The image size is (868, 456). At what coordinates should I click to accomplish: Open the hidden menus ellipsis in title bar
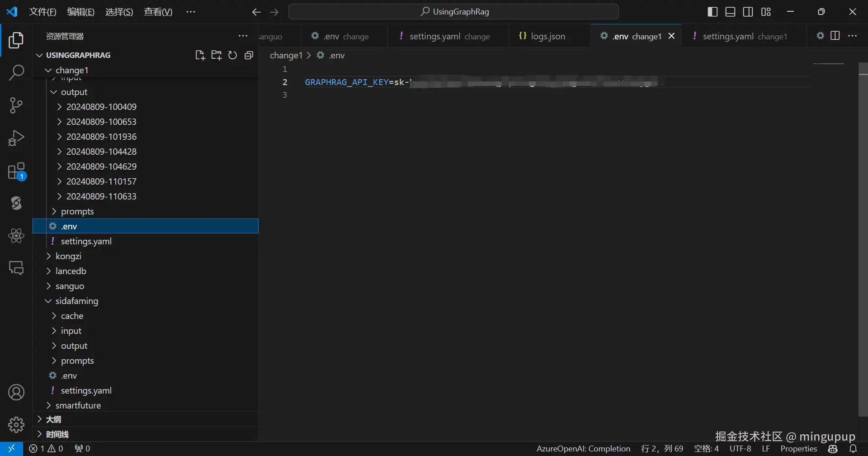(x=191, y=12)
